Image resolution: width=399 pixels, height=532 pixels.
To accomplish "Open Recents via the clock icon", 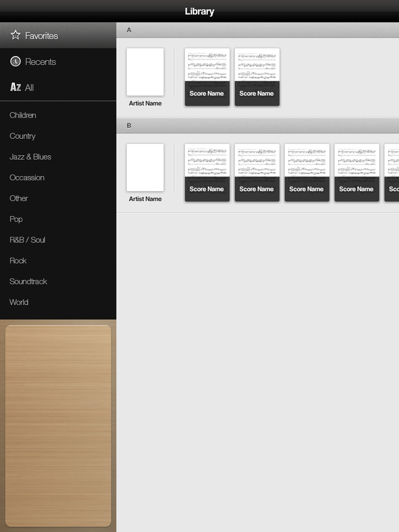I will click(16, 61).
